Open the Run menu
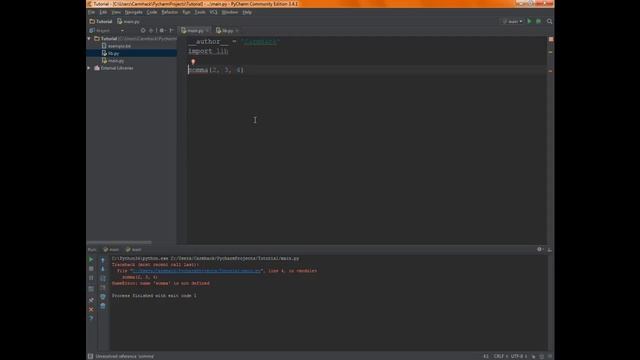The image size is (640, 360). point(186,12)
